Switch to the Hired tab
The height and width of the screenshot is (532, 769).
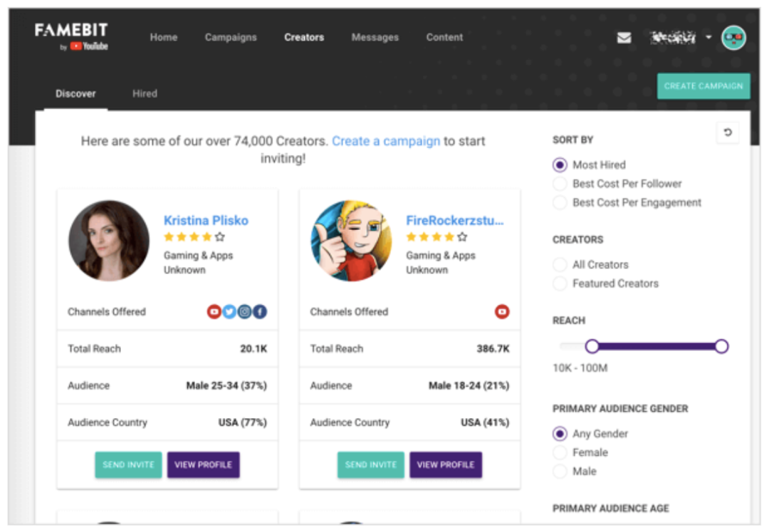(x=145, y=93)
